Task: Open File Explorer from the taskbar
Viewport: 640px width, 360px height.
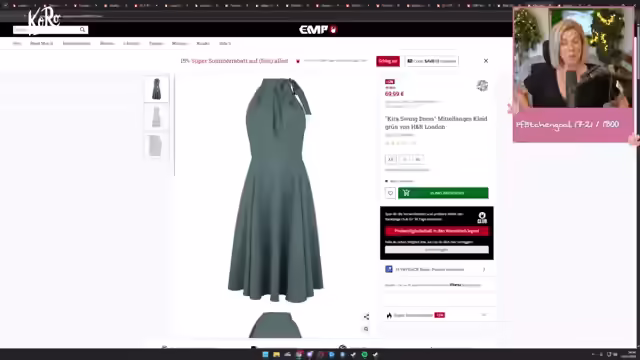Action: [276, 355]
